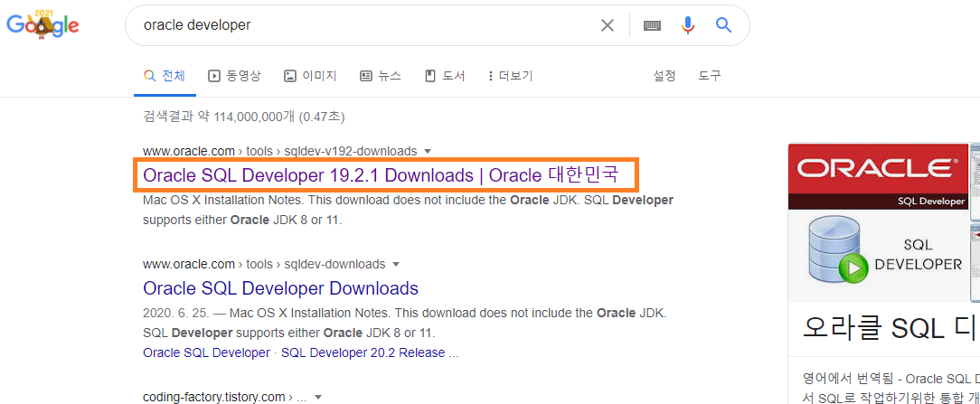Image resolution: width=980 pixels, height=404 pixels.
Task: Open the 더보기 menu
Action: [x=510, y=76]
